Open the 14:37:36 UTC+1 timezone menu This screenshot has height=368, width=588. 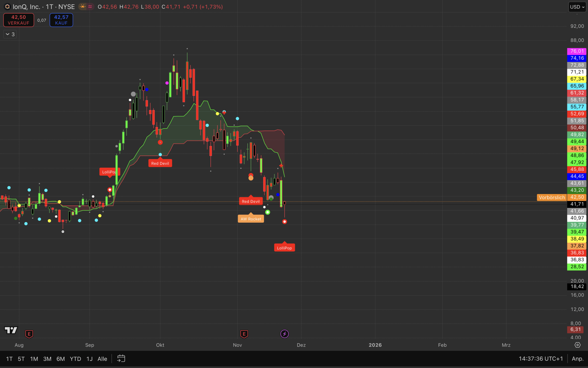tap(540, 359)
